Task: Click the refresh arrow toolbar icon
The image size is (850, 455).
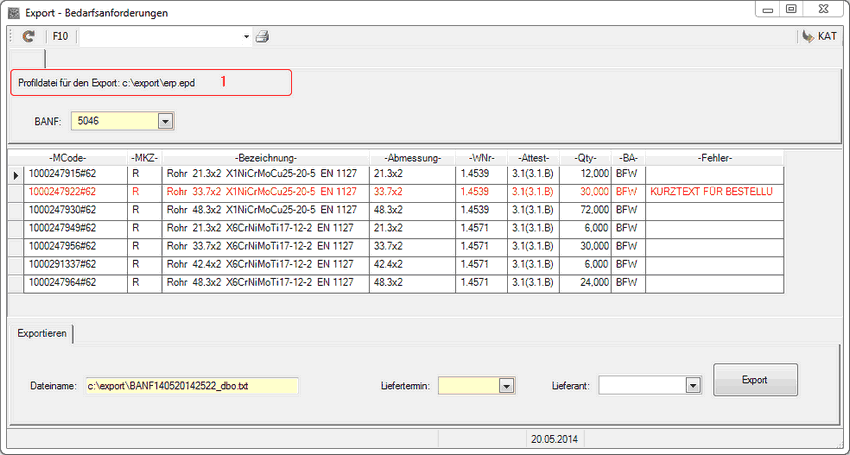Action: pyautogui.click(x=28, y=37)
